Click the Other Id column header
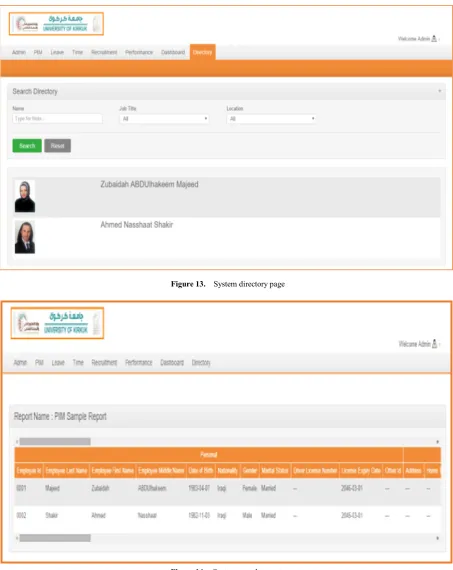The width and height of the screenshot is (453, 570). coord(393,470)
